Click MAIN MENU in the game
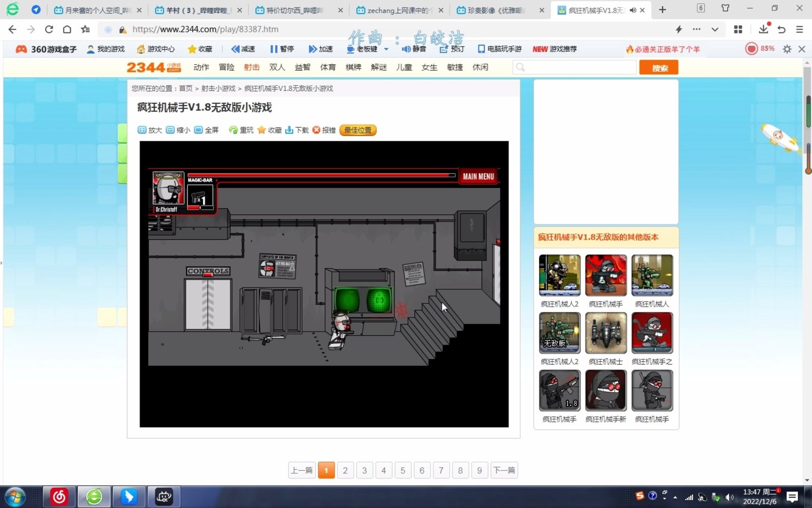The image size is (812, 508). click(478, 176)
